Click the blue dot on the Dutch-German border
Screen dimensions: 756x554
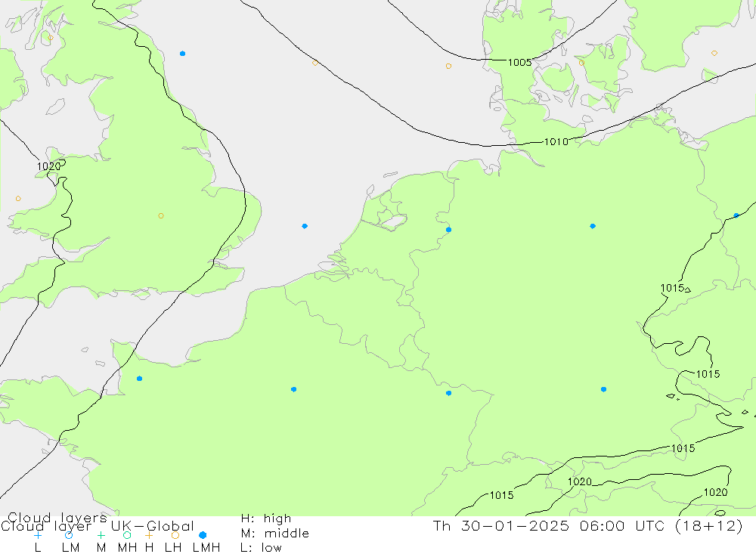tap(449, 230)
